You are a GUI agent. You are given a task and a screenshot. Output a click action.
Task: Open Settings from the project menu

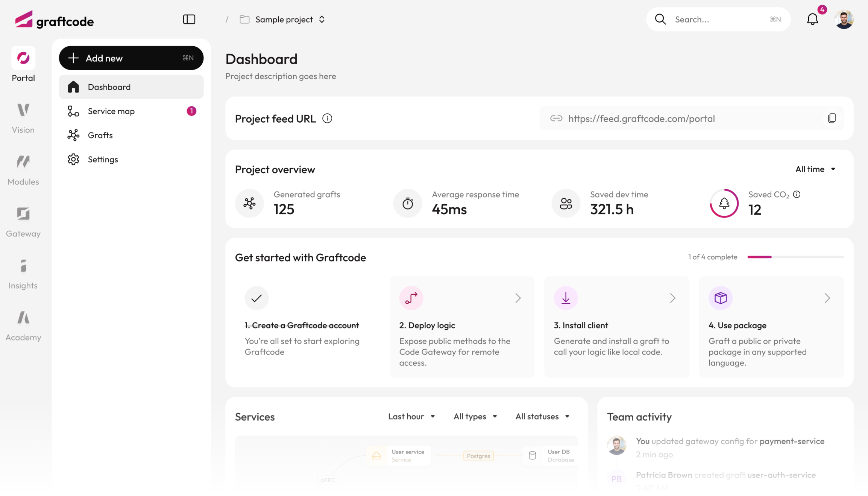pos(102,159)
